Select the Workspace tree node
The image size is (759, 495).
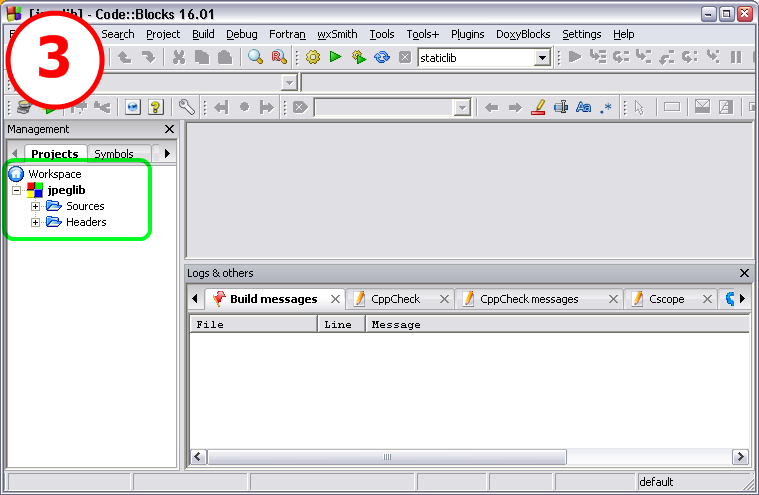point(55,174)
